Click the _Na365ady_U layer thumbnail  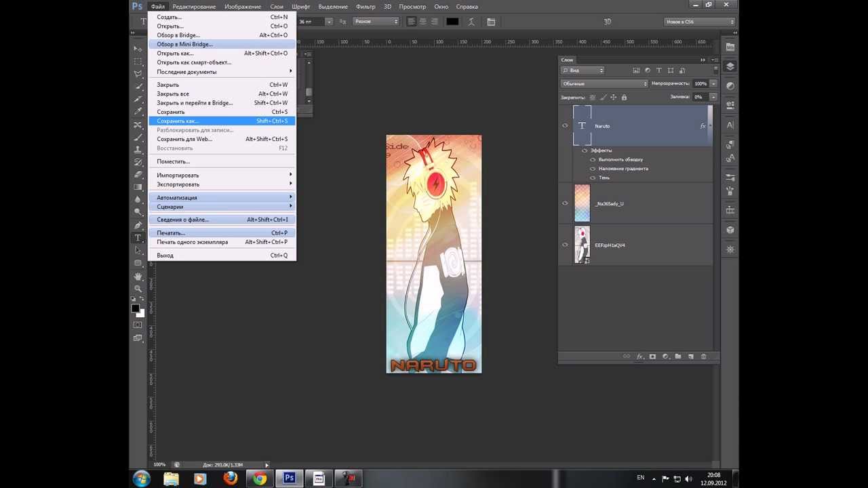point(582,203)
